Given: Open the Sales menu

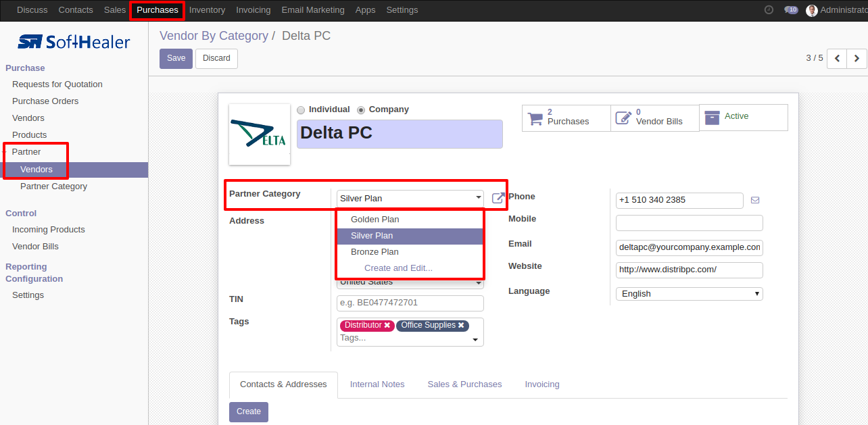Looking at the screenshot, I should (x=115, y=10).
